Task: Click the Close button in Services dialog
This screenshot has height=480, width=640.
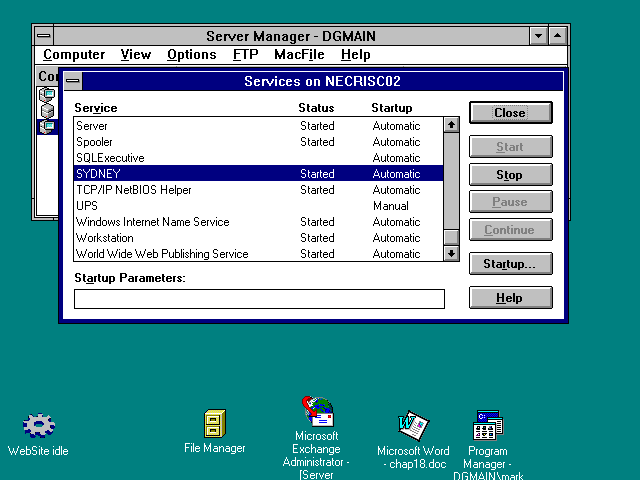Action: (x=511, y=112)
